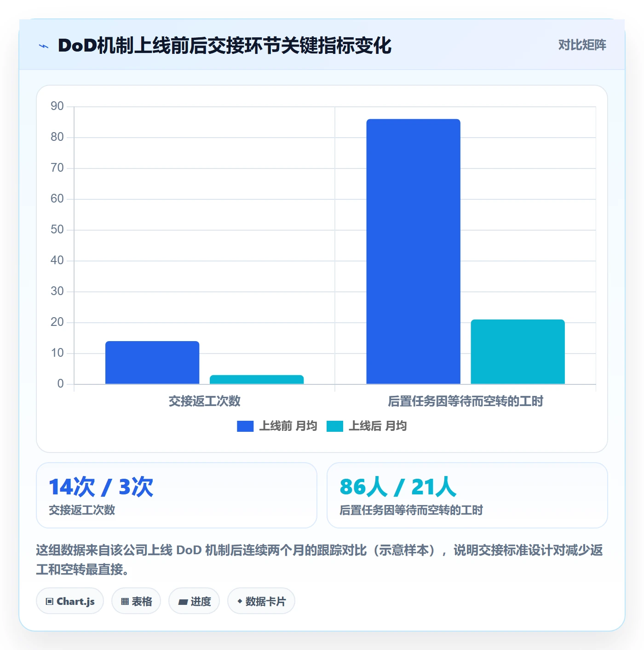Click the teal bar valued 21
Screen dimensions: 644x650
click(x=517, y=352)
